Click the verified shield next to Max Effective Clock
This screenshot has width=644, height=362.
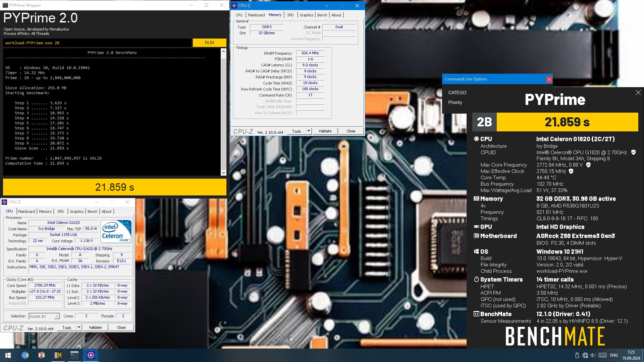[571, 171]
